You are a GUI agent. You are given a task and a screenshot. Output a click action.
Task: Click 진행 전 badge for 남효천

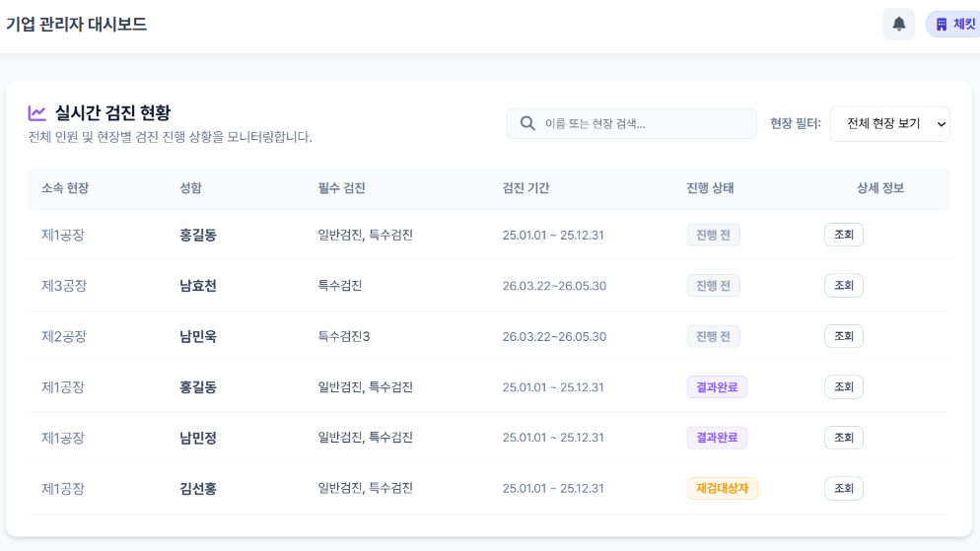coord(713,286)
